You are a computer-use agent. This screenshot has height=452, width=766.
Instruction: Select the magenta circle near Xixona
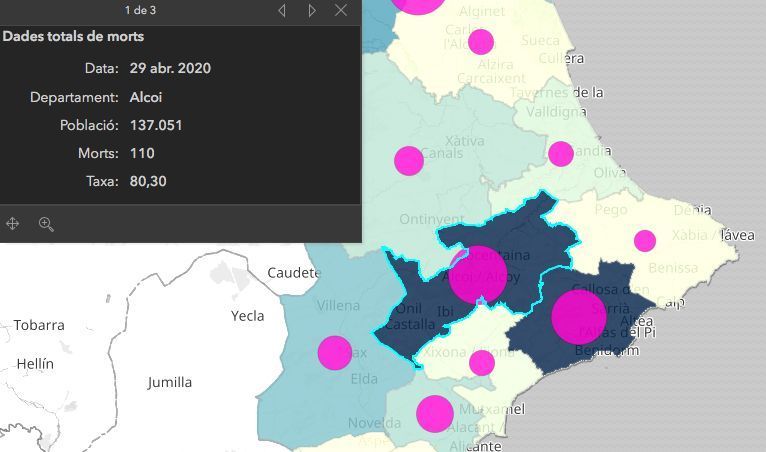(482, 362)
